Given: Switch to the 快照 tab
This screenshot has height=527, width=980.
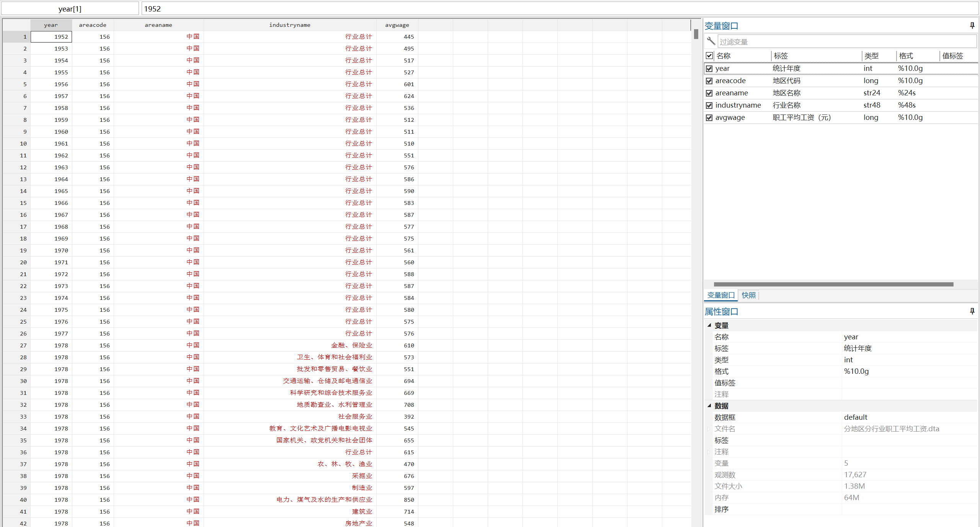Looking at the screenshot, I should click(748, 295).
